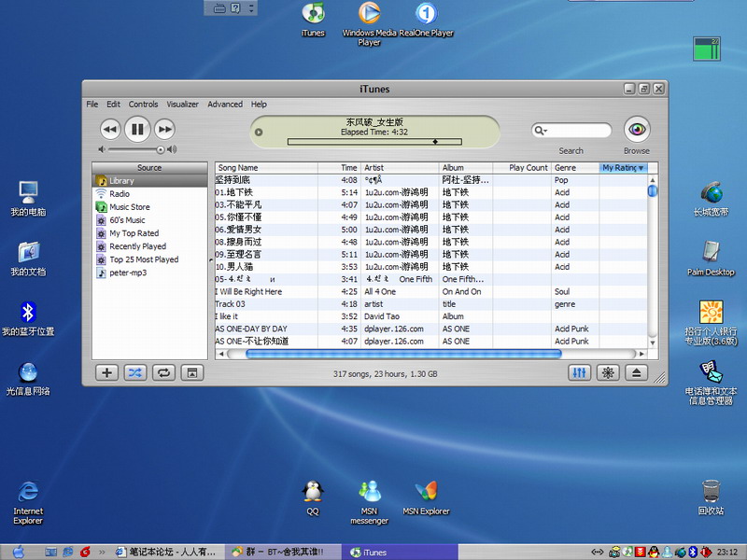The height and width of the screenshot is (560, 747).
Task: Select the 60's Music smart playlist
Action: coord(149,220)
